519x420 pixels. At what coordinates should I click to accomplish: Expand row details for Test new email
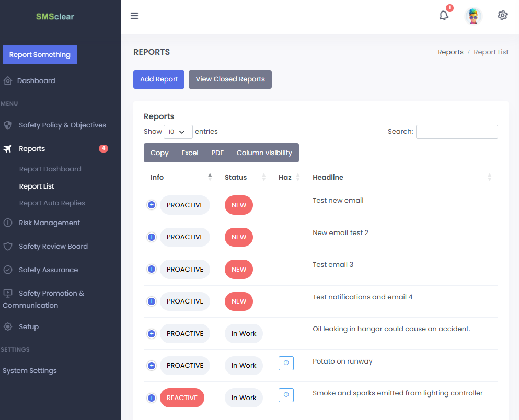coord(152,205)
